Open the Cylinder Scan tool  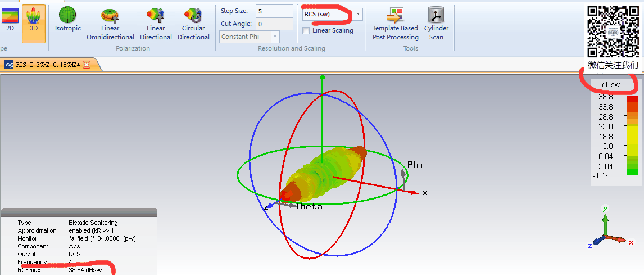(x=436, y=24)
